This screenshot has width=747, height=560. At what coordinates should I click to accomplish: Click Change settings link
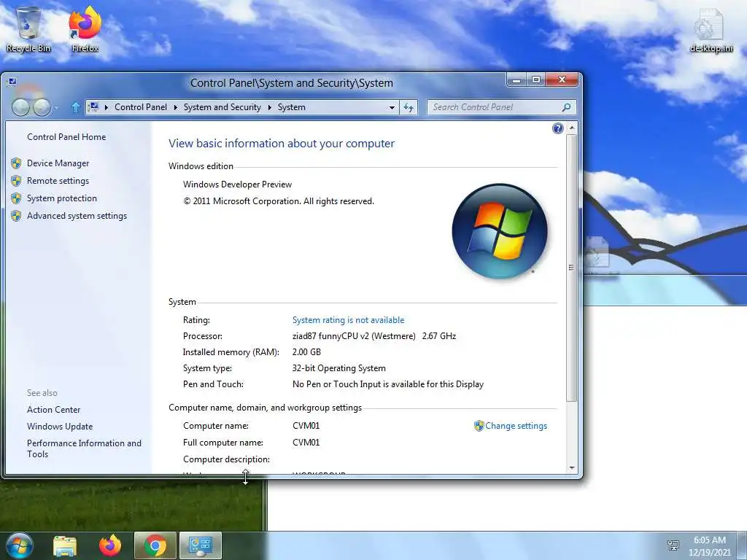coord(516,426)
